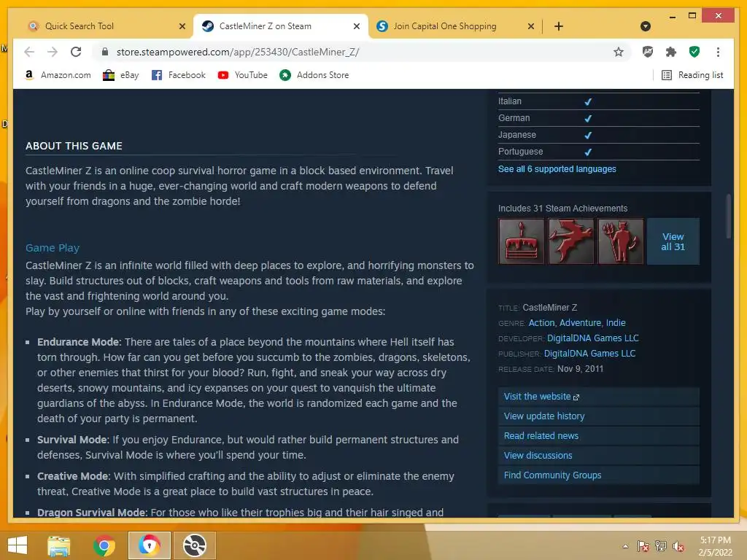747x560 pixels.
Task: Close the Join Capital One Shopping tab
Action: click(531, 26)
